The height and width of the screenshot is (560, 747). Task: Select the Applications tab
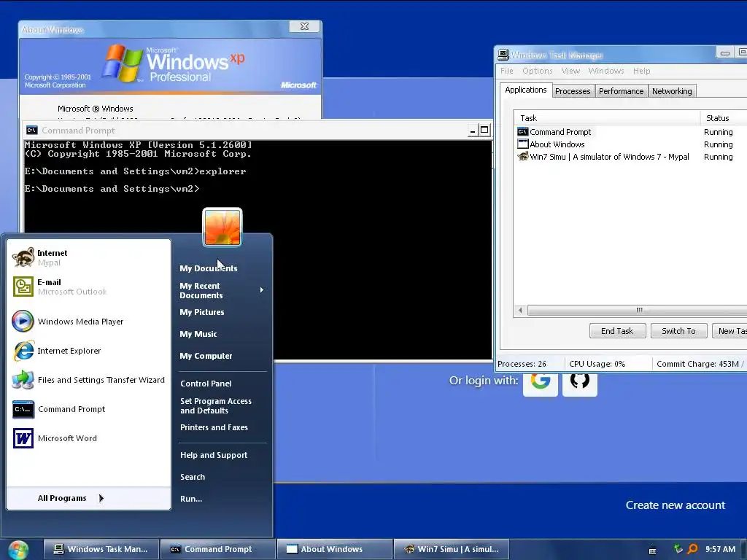pos(526,90)
